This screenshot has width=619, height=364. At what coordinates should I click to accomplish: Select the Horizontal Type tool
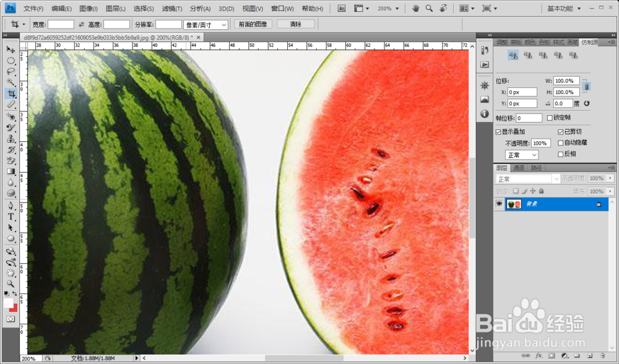(x=11, y=217)
